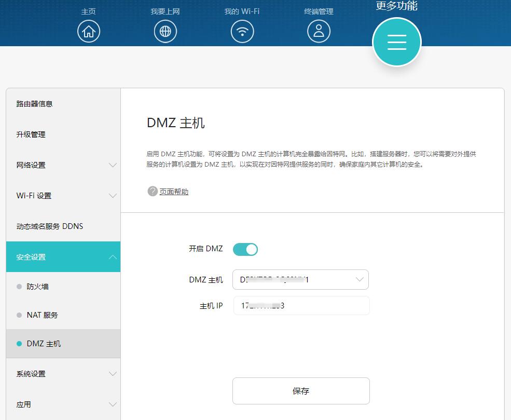Disable the 开启 DMZ toggle switch

tap(245, 249)
